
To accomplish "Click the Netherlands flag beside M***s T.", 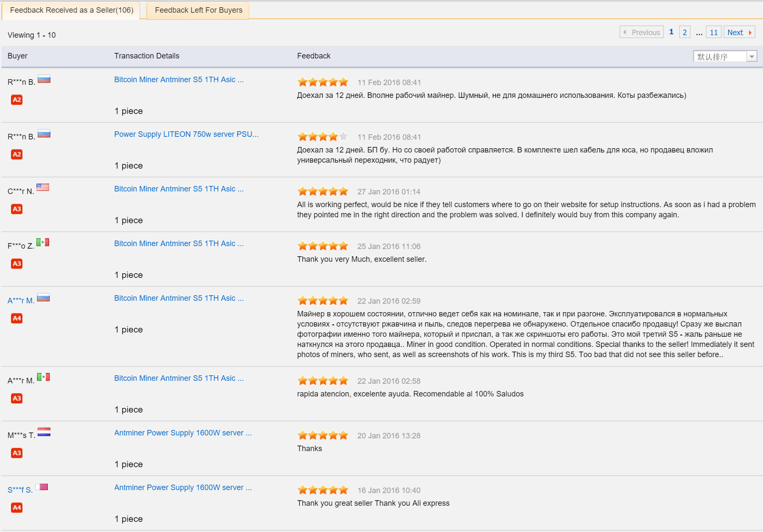I will (x=44, y=432).
